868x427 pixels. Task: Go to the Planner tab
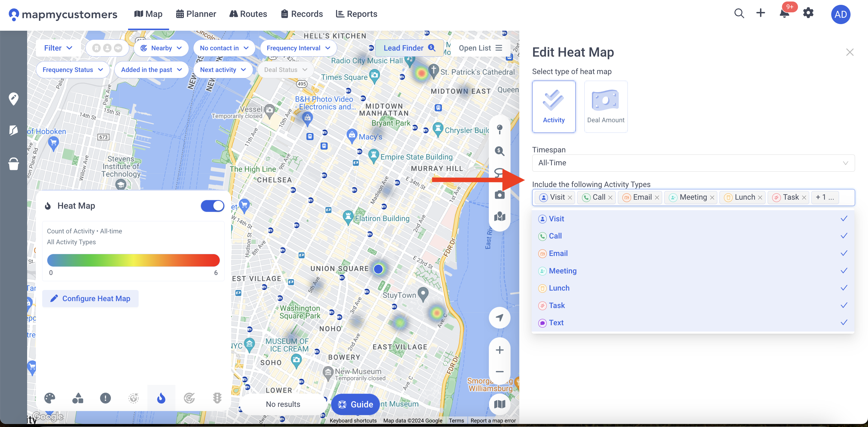[196, 14]
